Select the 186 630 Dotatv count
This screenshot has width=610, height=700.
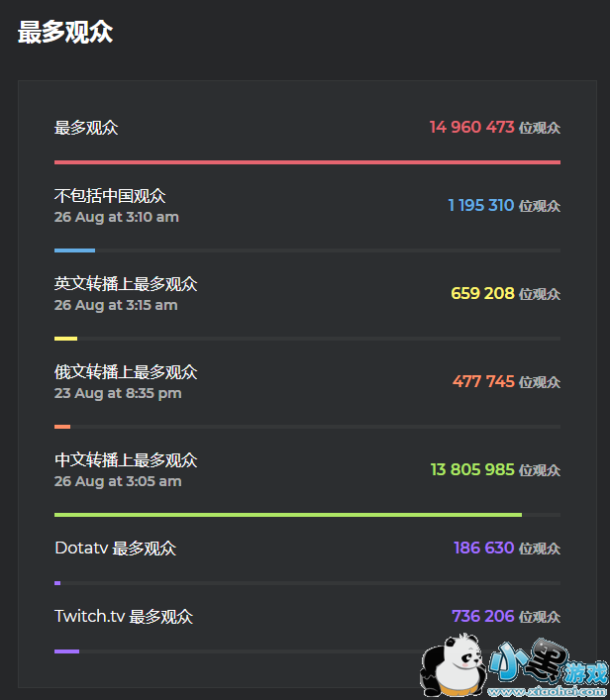pos(483,549)
